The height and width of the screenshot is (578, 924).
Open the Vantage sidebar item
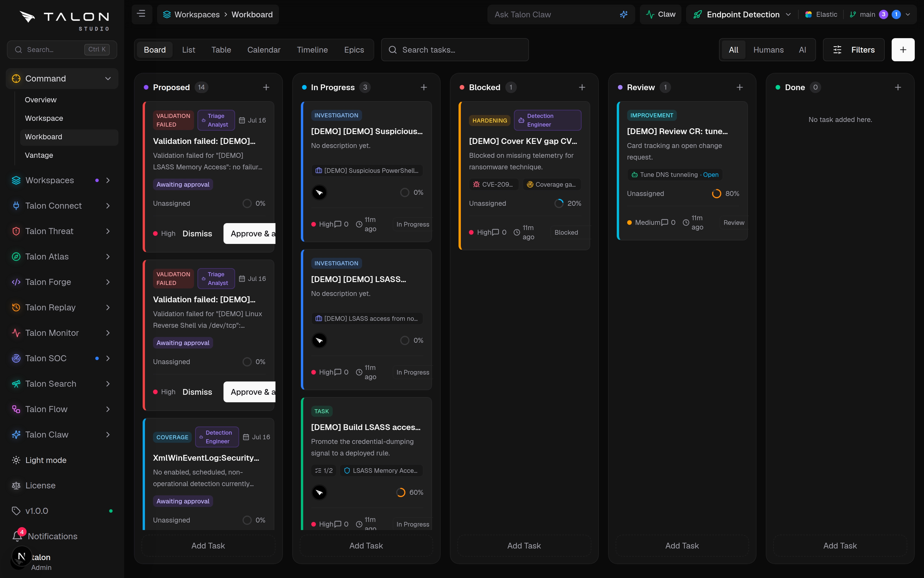(x=69, y=155)
